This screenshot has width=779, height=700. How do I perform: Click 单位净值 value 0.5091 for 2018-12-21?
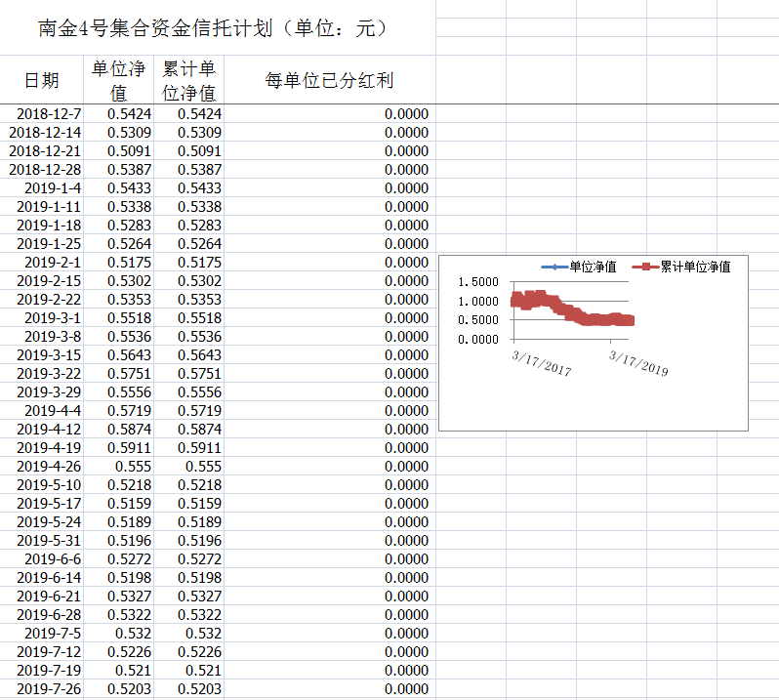[119, 151]
